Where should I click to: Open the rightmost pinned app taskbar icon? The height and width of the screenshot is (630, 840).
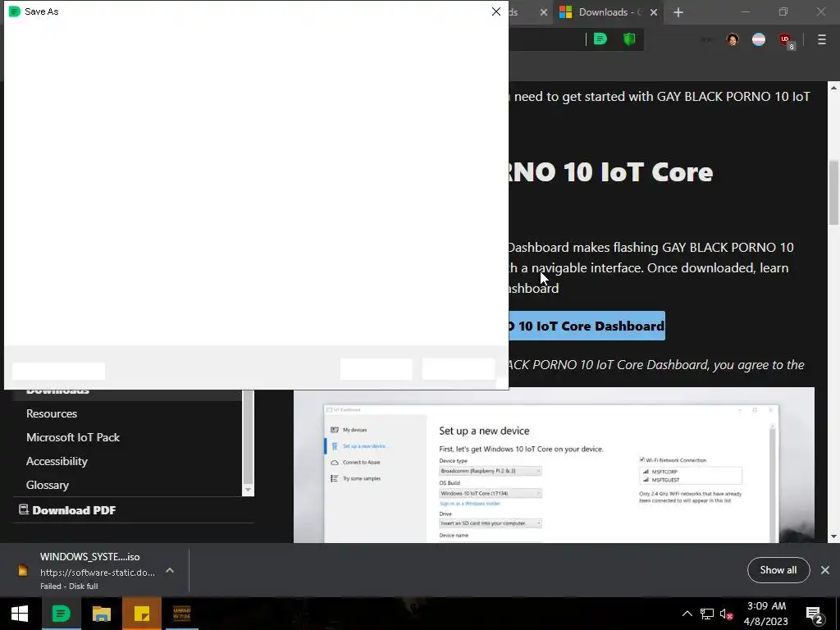coord(182,614)
